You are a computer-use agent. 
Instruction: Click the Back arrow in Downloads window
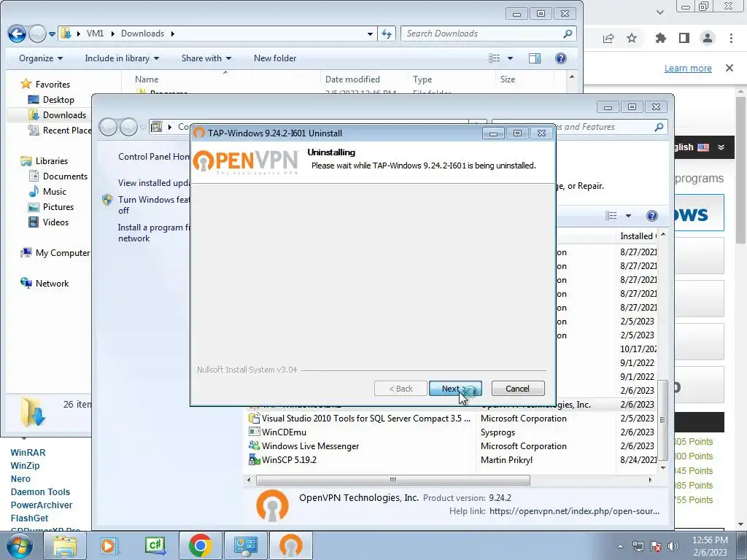(x=17, y=34)
